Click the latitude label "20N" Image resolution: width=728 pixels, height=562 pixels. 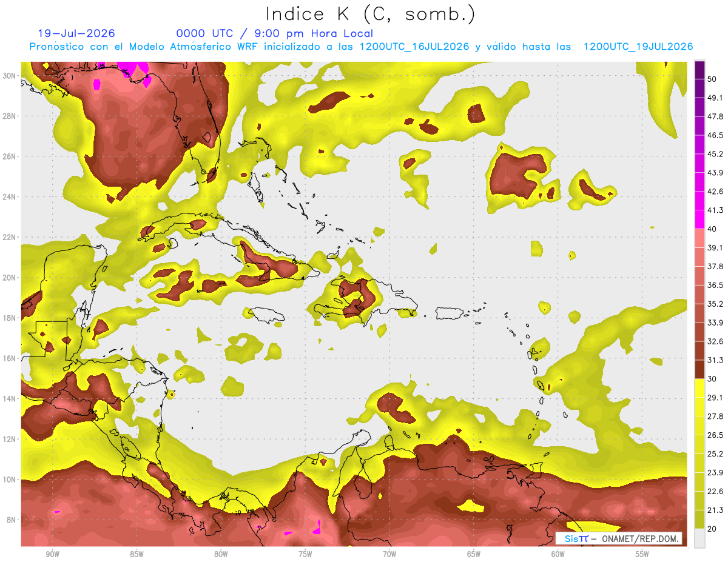click(10, 278)
